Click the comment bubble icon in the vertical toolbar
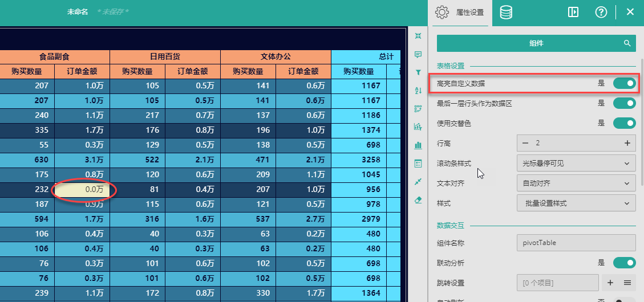The height and width of the screenshot is (302, 644). pos(418,55)
